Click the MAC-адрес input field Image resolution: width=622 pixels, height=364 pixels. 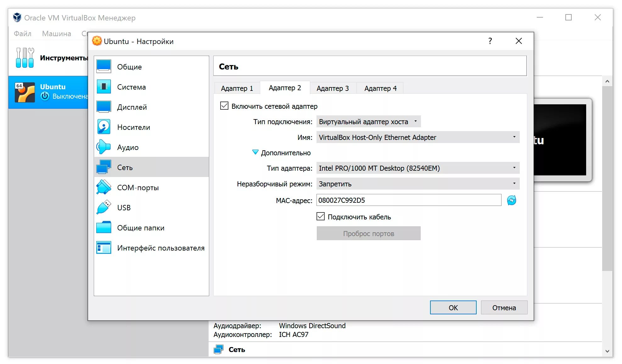tap(409, 200)
